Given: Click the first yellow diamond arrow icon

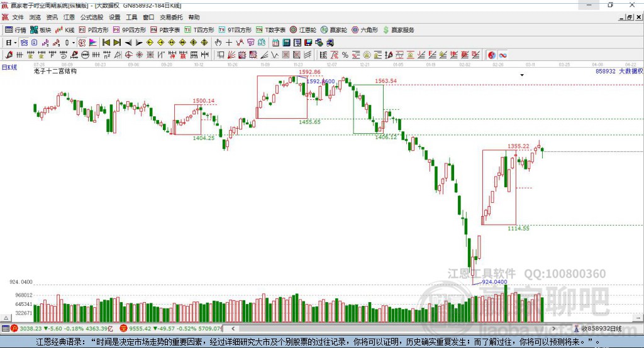Looking at the screenshot, I should 150,43.
